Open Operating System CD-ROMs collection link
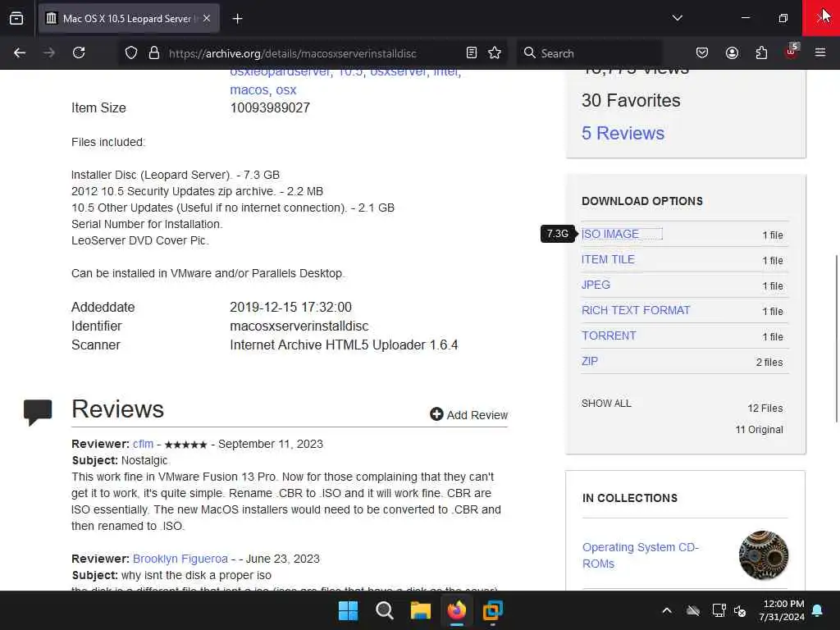The image size is (840, 630). tap(640, 555)
